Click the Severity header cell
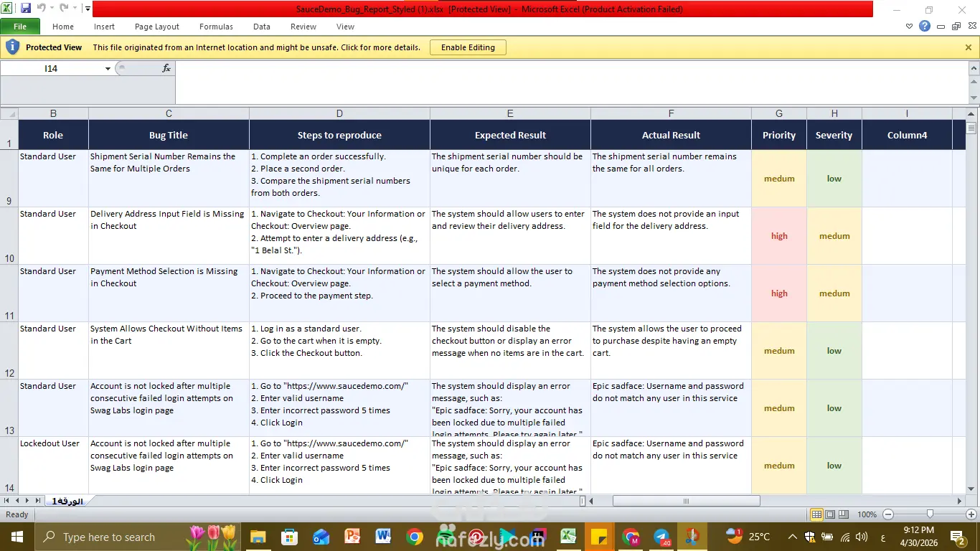This screenshot has width=980, height=551. tap(834, 135)
